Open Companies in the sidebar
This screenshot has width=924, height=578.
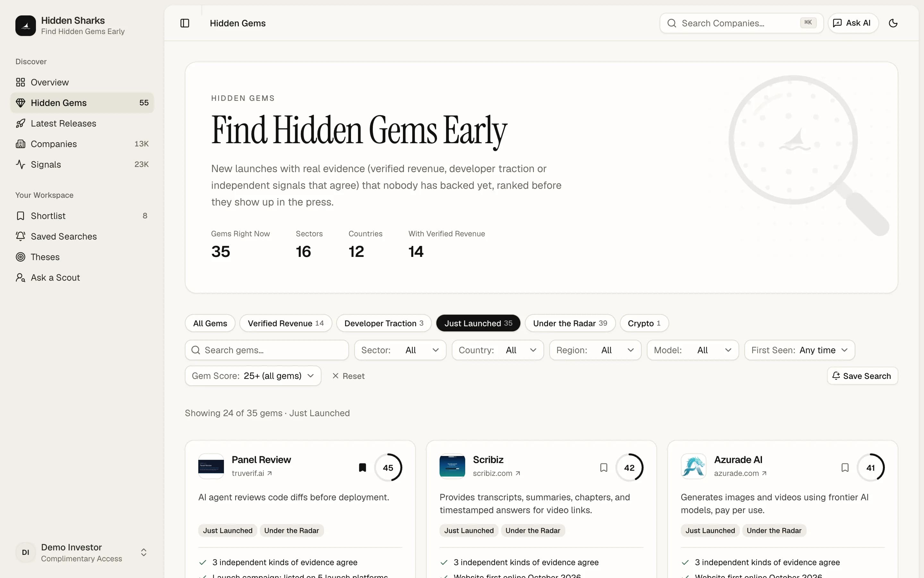click(x=82, y=144)
